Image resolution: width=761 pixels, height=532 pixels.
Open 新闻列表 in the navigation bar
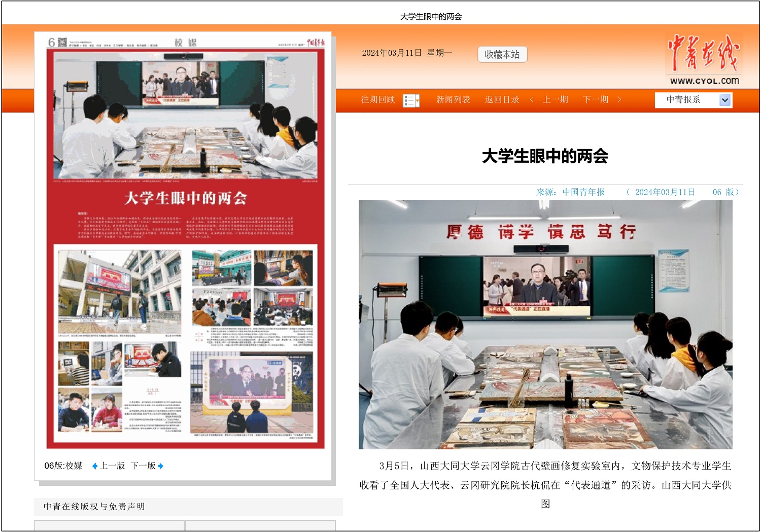pos(453,100)
